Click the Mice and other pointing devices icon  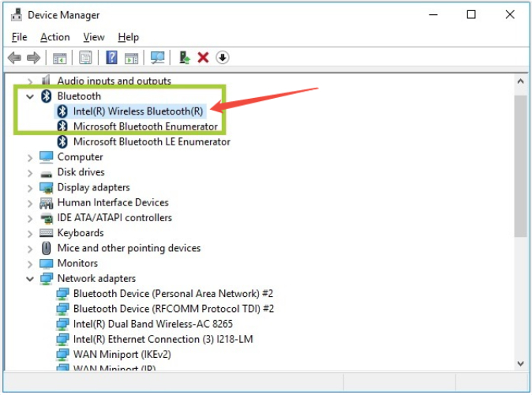coord(46,248)
